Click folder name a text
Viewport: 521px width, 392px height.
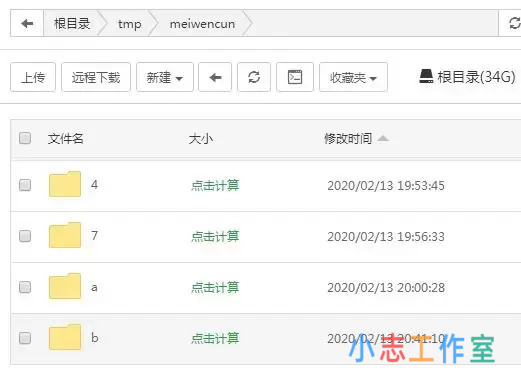click(x=94, y=287)
